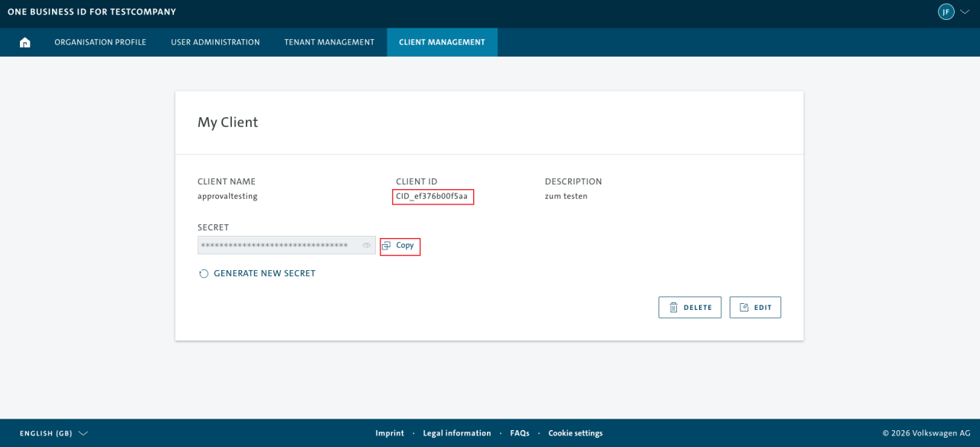Image resolution: width=980 pixels, height=447 pixels.
Task: Click the EDIT button on My Client
Action: click(x=755, y=307)
